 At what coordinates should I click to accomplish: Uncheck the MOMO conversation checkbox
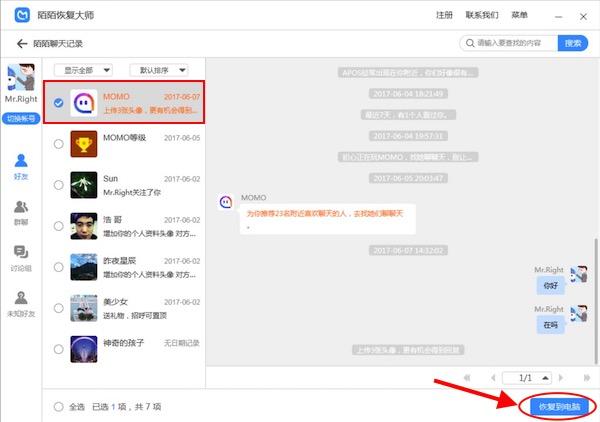point(59,103)
